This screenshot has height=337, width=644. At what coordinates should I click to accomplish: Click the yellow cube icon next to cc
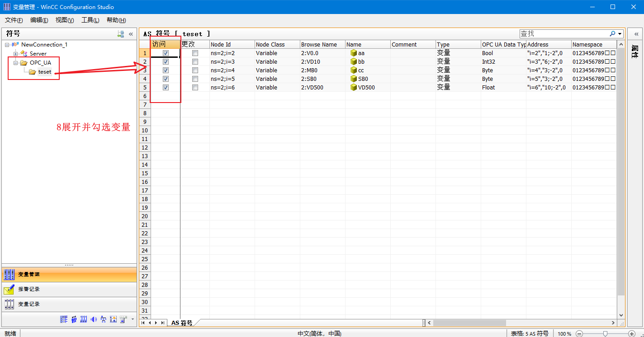354,70
